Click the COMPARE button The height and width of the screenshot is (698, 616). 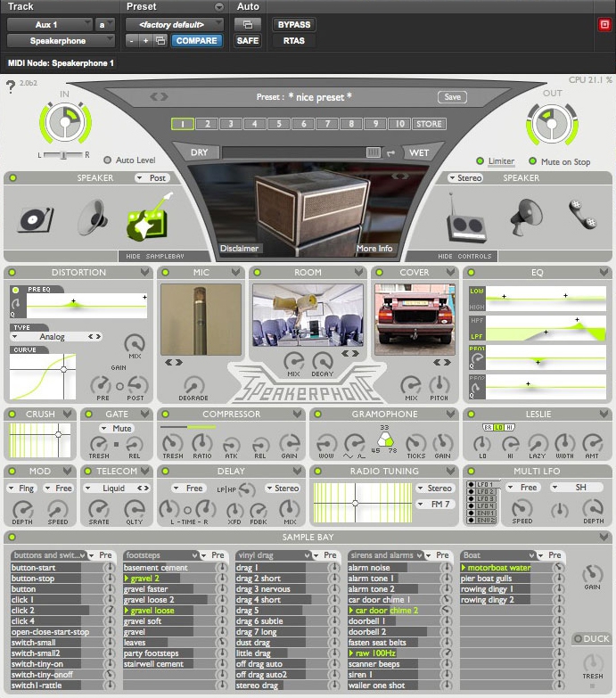click(196, 40)
